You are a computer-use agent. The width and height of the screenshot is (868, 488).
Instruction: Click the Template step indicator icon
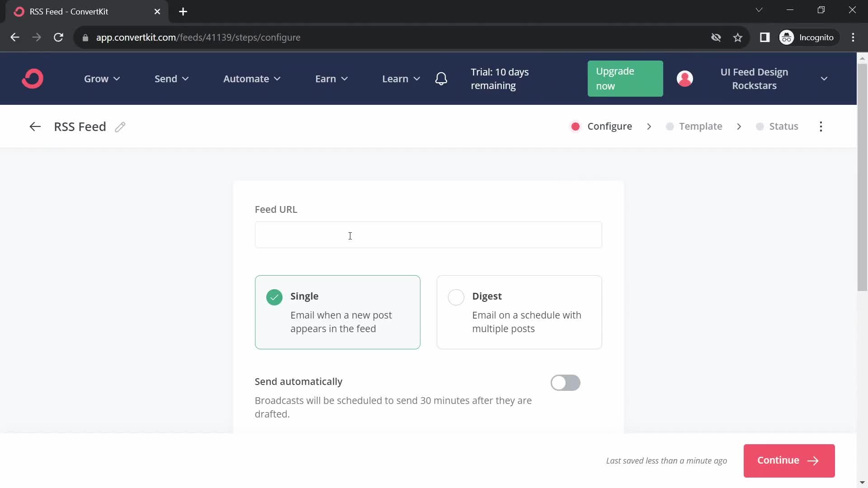pyautogui.click(x=670, y=126)
